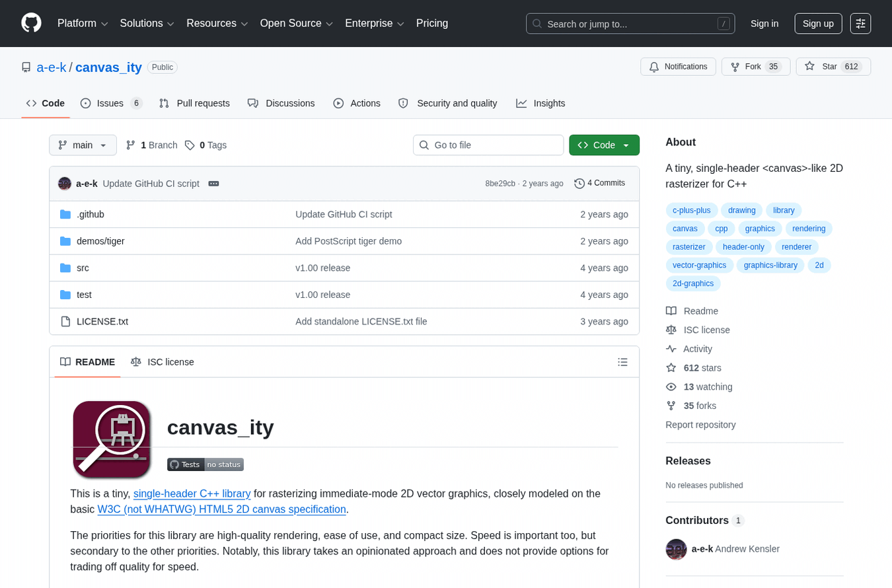Click the Go to file input
Image resolution: width=892 pixels, height=588 pixels.
pos(488,145)
